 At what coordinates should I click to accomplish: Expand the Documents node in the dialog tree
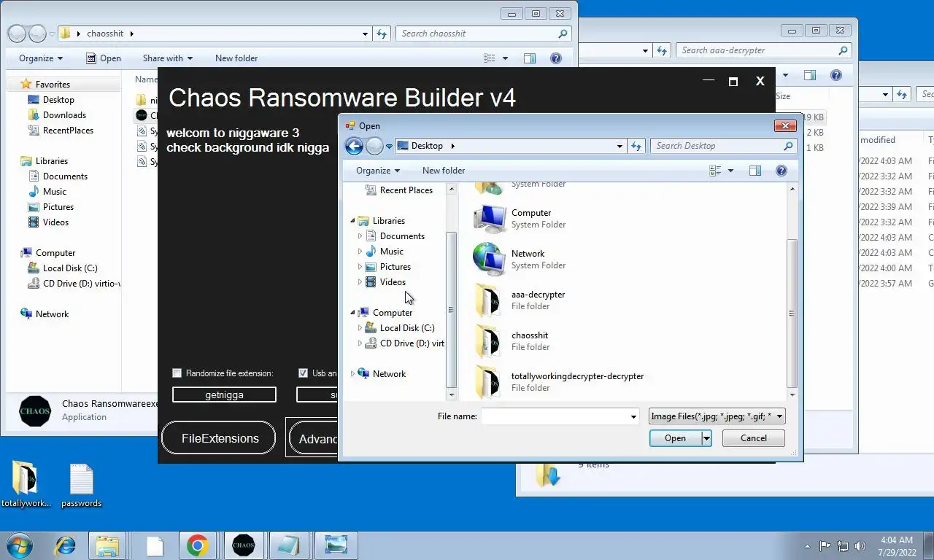tap(360, 236)
